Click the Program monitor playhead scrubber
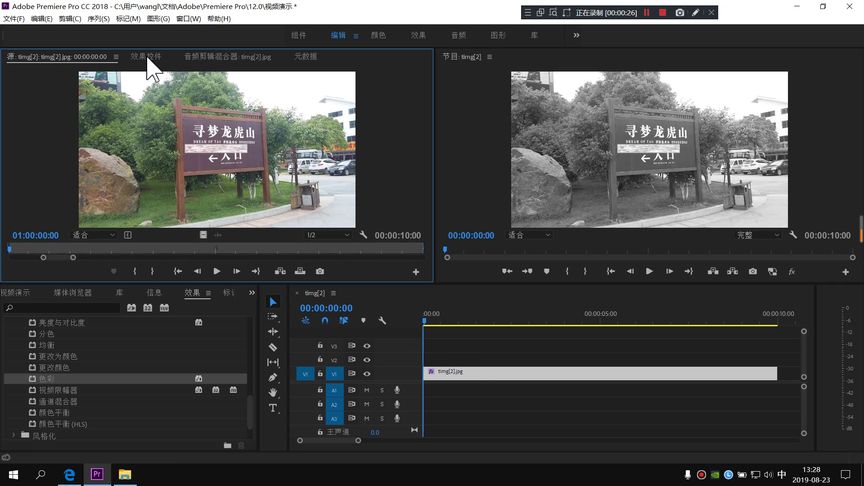The width and height of the screenshot is (864, 486). click(445, 249)
